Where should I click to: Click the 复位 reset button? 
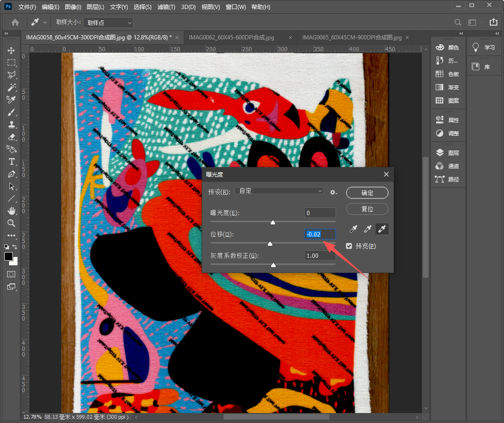coord(367,209)
